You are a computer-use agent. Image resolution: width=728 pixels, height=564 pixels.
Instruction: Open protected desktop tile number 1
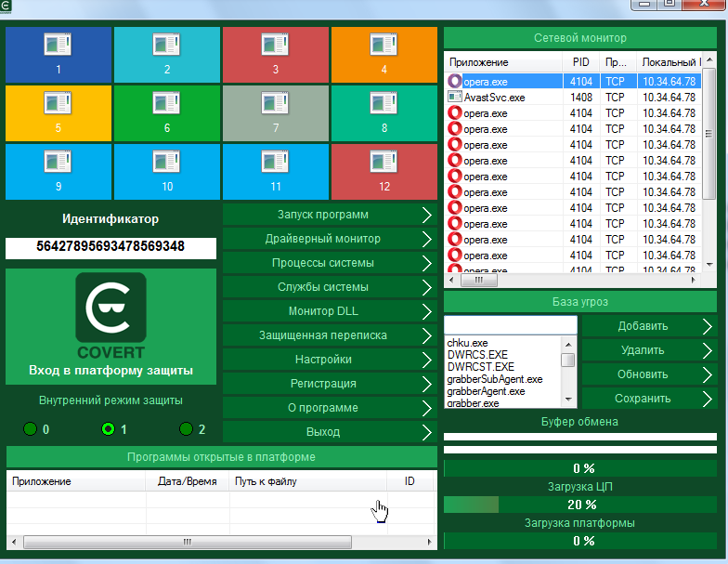pos(58,55)
